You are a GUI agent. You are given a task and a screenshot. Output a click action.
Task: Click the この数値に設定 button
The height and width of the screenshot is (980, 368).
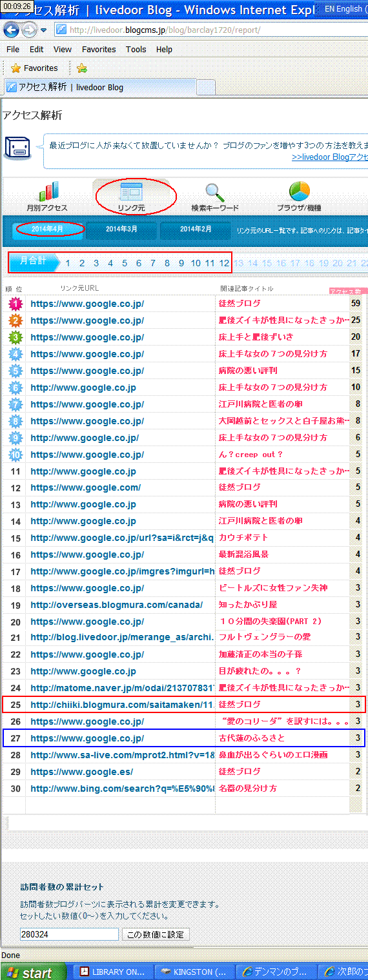[156, 934]
